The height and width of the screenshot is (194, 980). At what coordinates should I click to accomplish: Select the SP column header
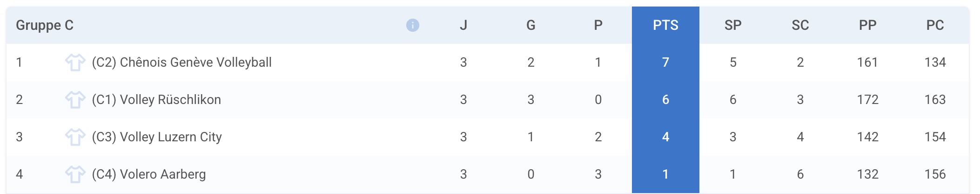tap(733, 25)
